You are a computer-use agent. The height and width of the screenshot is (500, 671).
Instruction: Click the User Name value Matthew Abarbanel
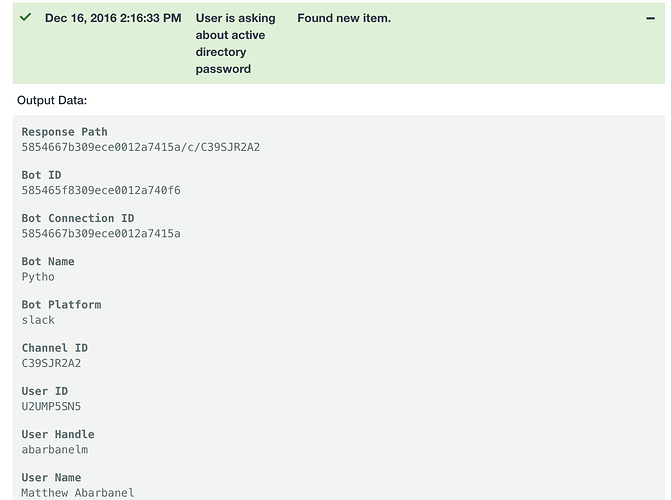[x=78, y=493]
